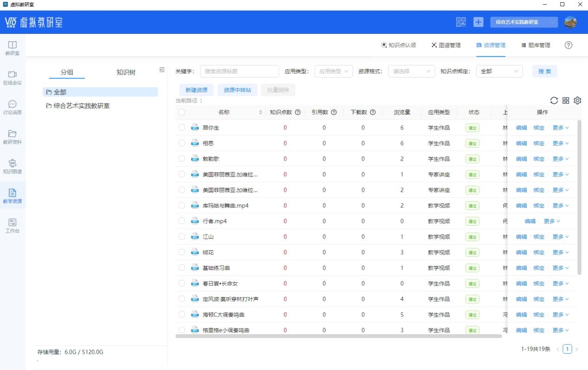Tick the checkbox next to 敕勒歌

point(182,159)
